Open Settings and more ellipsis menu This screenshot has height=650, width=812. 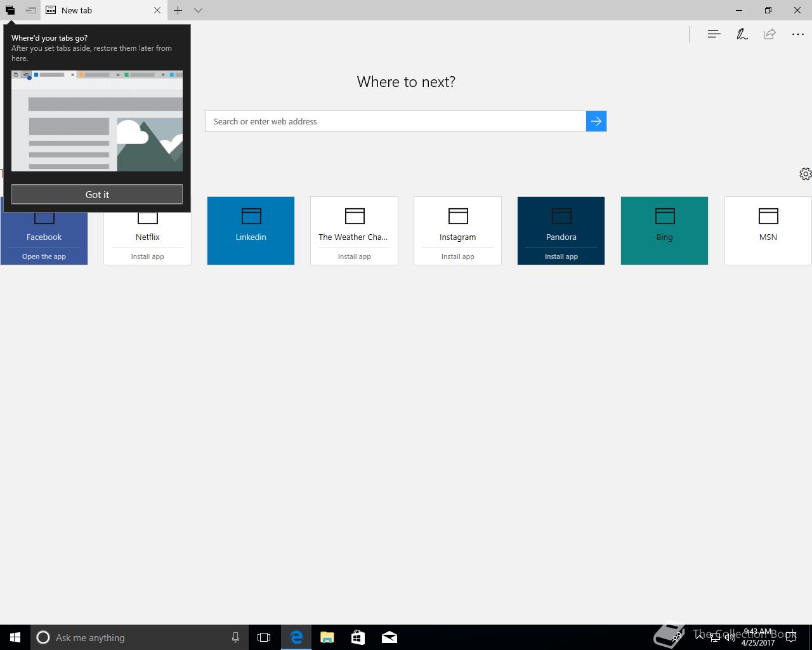coord(798,34)
